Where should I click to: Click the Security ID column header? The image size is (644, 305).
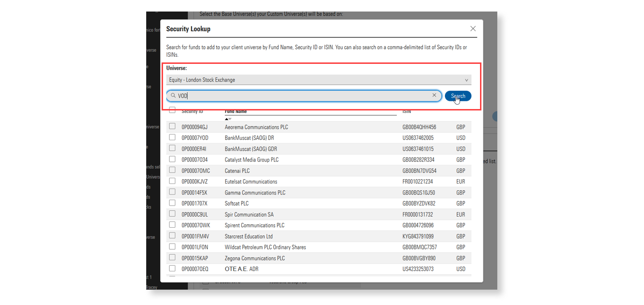pos(192,111)
